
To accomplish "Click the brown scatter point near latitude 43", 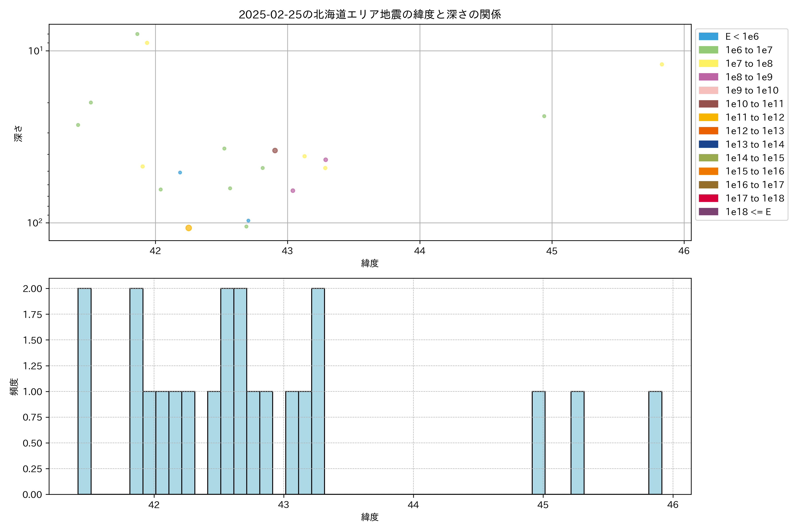I will pos(275,150).
